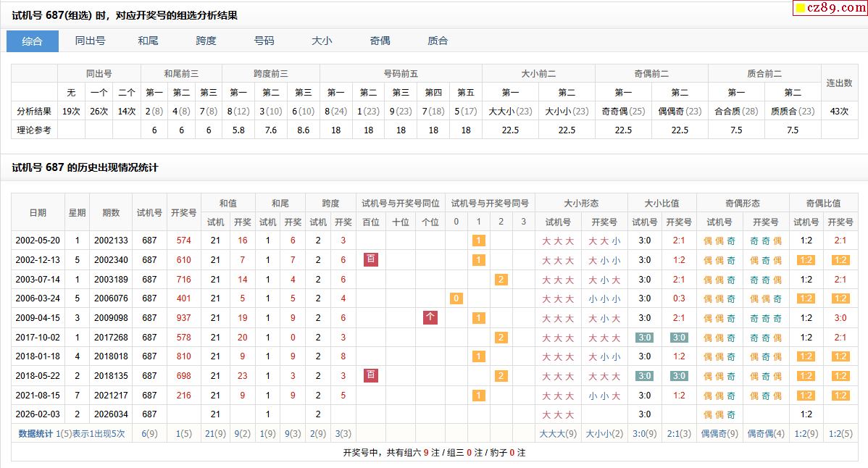Viewport: 868px width, 468px height.
Task: Switch to the 同出号 tab
Action: click(x=90, y=41)
